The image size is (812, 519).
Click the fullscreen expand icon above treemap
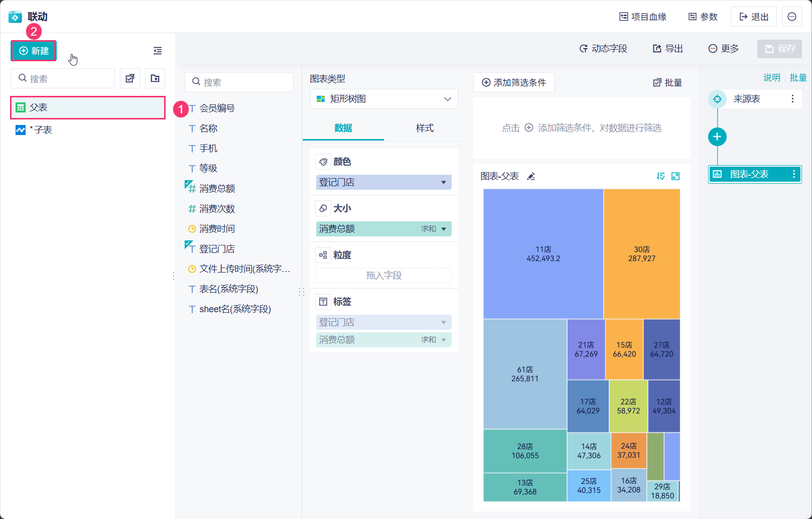click(675, 176)
